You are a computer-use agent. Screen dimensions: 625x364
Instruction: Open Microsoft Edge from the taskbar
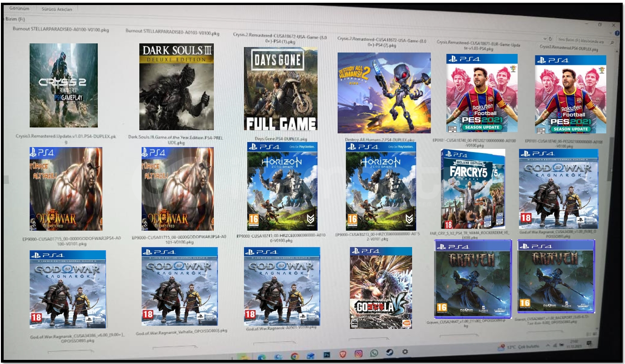pyautogui.click(x=262, y=356)
